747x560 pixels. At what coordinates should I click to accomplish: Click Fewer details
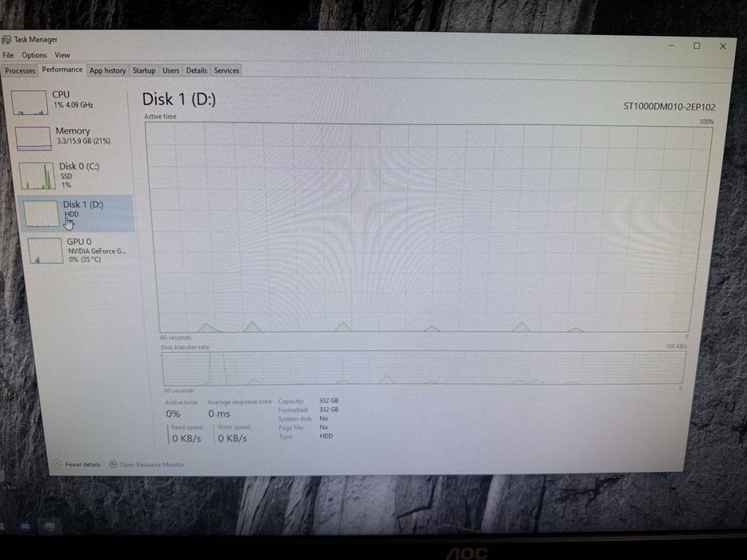pyautogui.click(x=83, y=464)
